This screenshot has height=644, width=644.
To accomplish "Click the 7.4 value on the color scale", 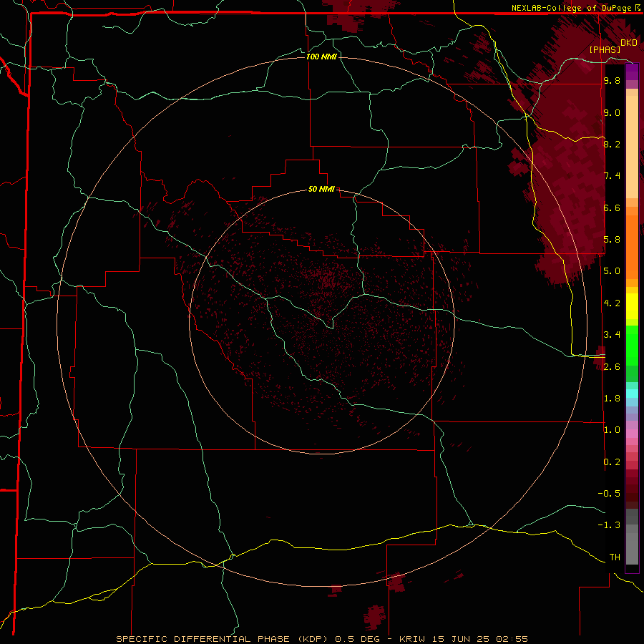I will click(x=612, y=176).
